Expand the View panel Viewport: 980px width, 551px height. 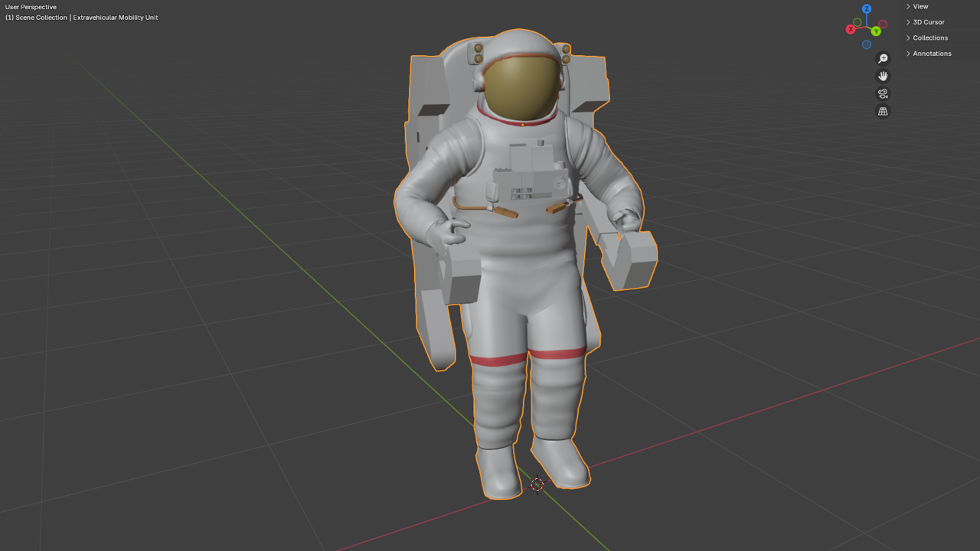click(x=920, y=7)
